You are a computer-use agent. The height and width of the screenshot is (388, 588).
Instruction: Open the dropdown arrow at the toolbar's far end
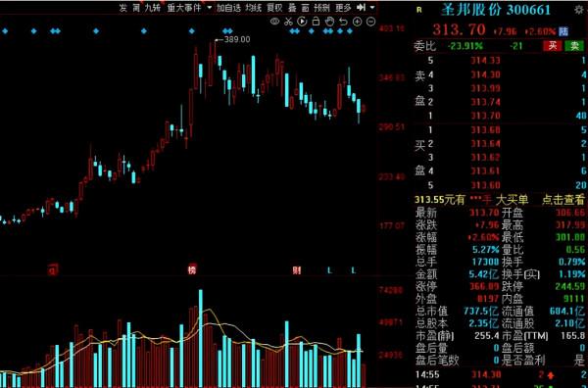(x=372, y=8)
